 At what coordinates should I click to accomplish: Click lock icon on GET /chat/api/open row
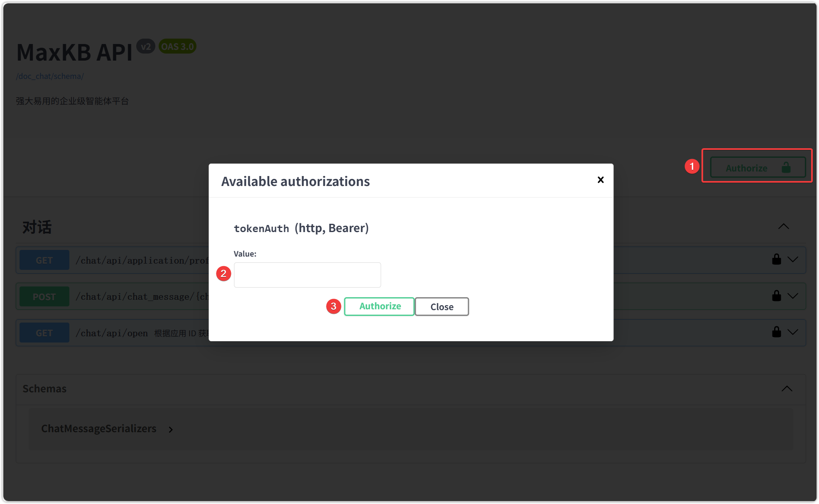776,332
